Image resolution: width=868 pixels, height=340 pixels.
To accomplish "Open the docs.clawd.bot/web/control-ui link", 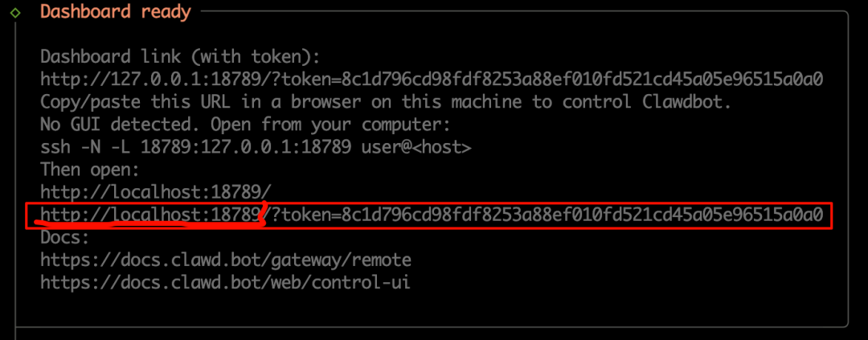I will (225, 282).
